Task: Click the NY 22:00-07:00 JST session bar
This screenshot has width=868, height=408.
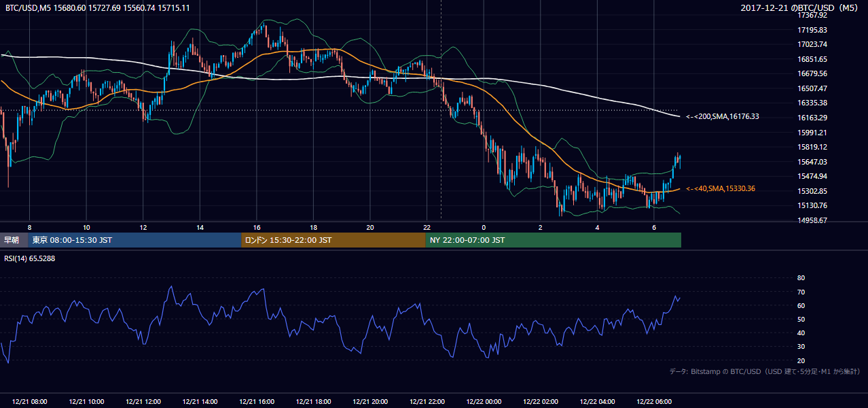Action: [553, 240]
